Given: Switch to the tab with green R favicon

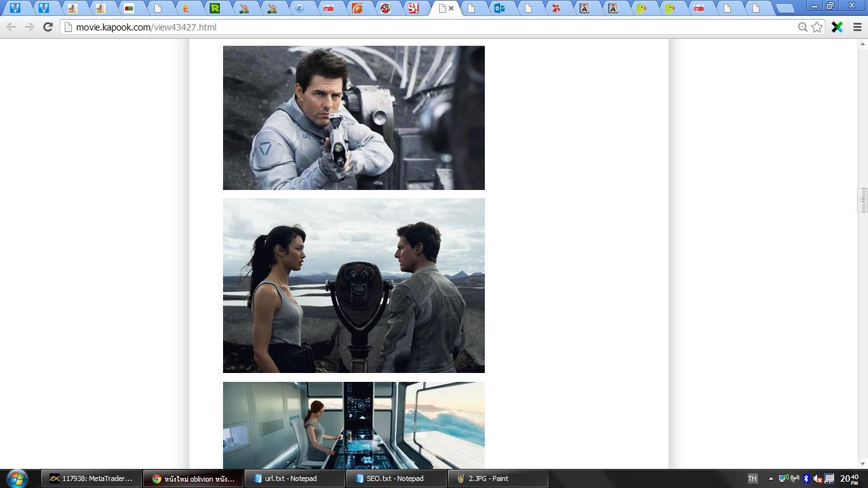Looking at the screenshot, I should click(215, 8).
